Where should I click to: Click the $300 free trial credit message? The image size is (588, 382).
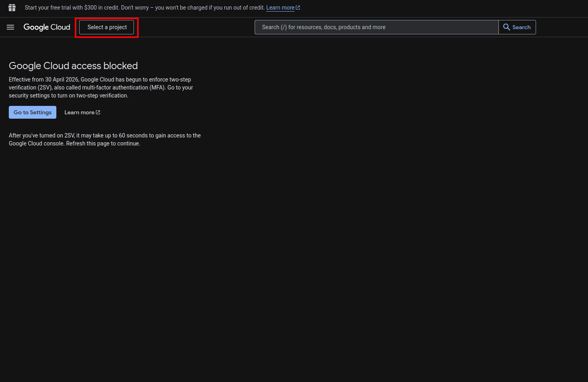145,8
